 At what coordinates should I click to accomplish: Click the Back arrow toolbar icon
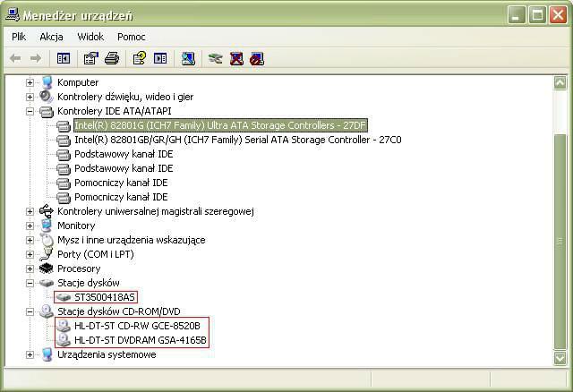click(15, 58)
